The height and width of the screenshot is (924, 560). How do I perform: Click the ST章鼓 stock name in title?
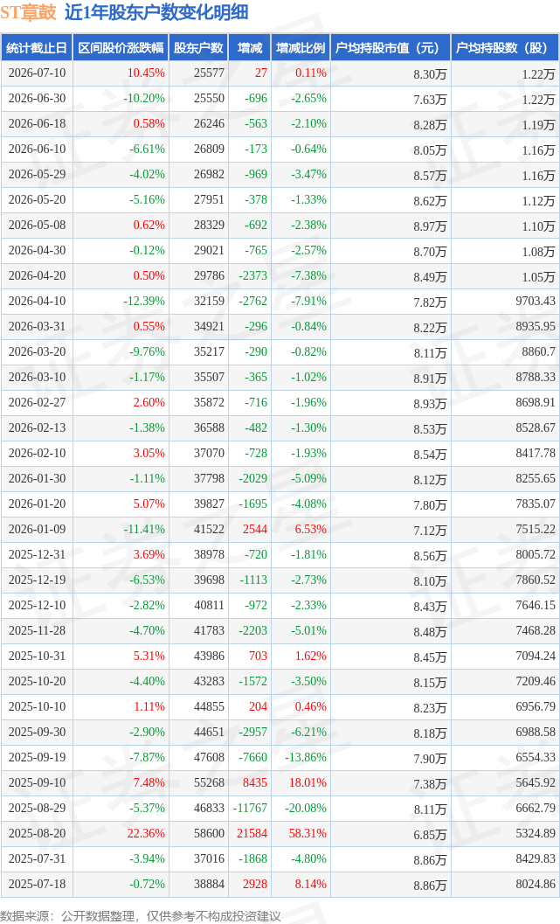point(28,12)
